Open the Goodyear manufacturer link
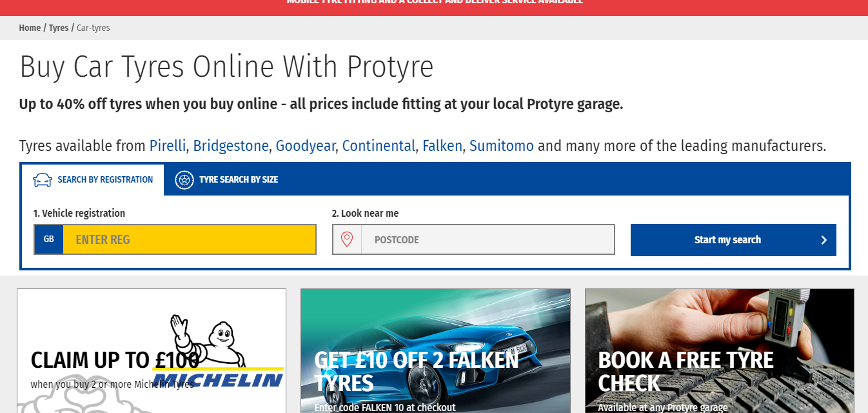The width and height of the screenshot is (868, 413). click(306, 146)
